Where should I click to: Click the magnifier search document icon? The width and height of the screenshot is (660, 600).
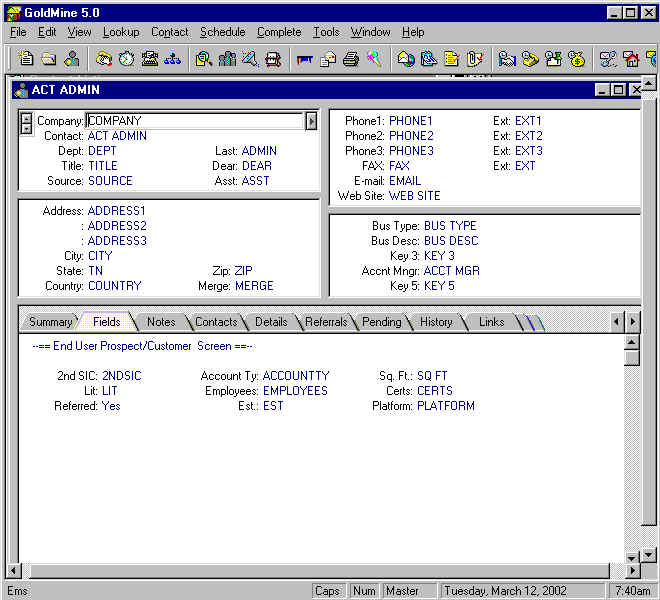tap(204, 59)
